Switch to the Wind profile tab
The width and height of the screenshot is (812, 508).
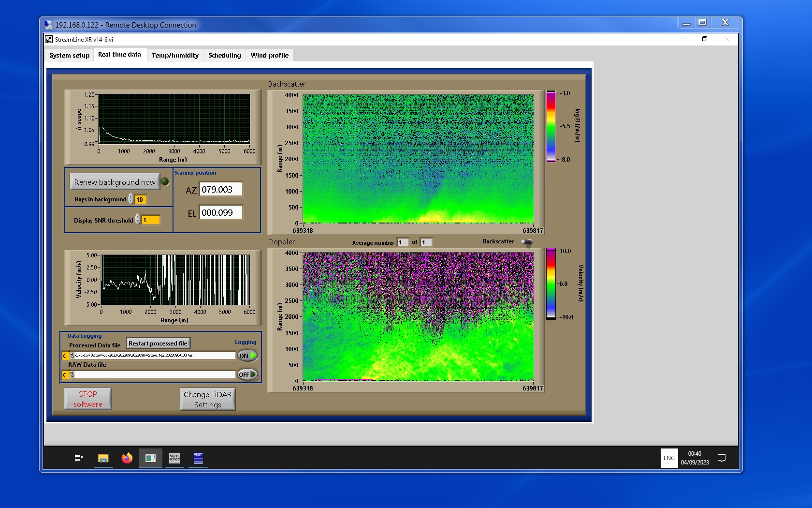pos(269,55)
